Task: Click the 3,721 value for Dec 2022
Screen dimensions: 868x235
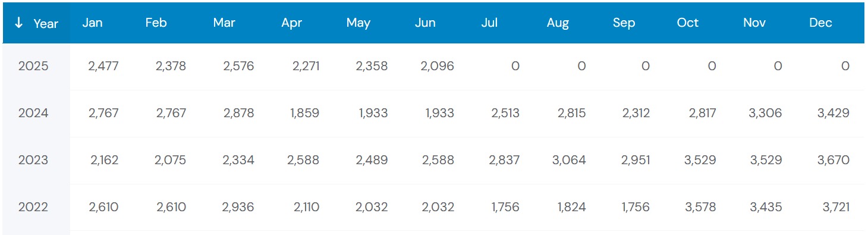Action: click(833, 207)
